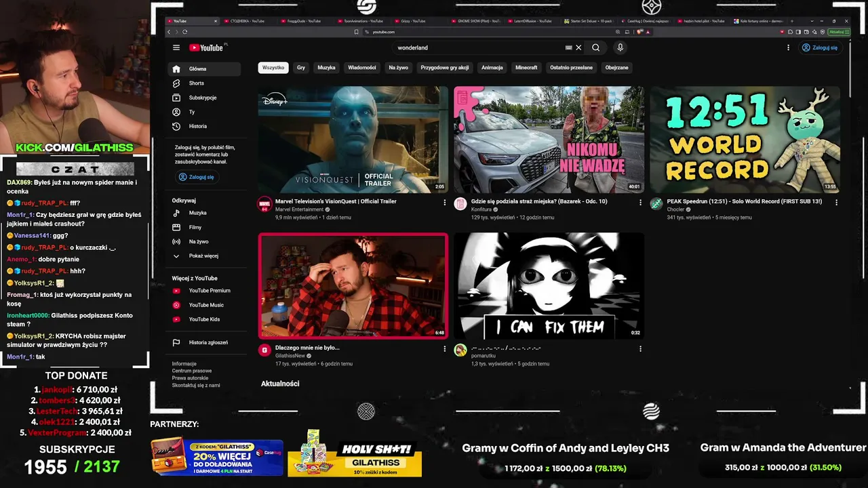The width and height of the screenshot is (868, 488).
Task: Open YouTube Kids in sidebar
Action: click(x=204, y=319)
